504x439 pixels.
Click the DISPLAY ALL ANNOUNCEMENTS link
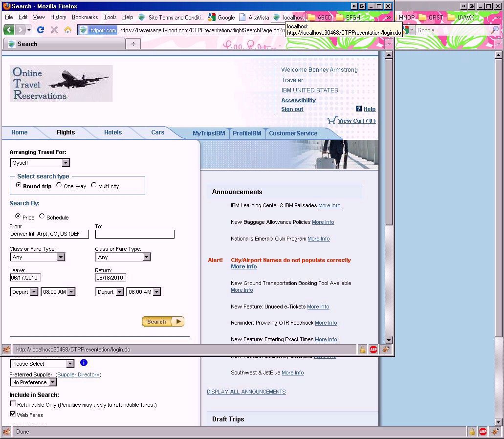click(x=246, y=392)
